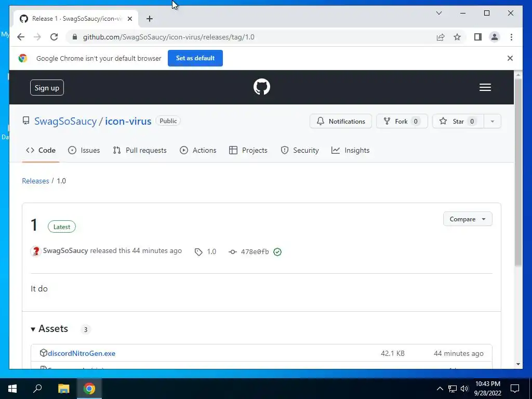Click the Public visibility badge

tap(168, 121)
